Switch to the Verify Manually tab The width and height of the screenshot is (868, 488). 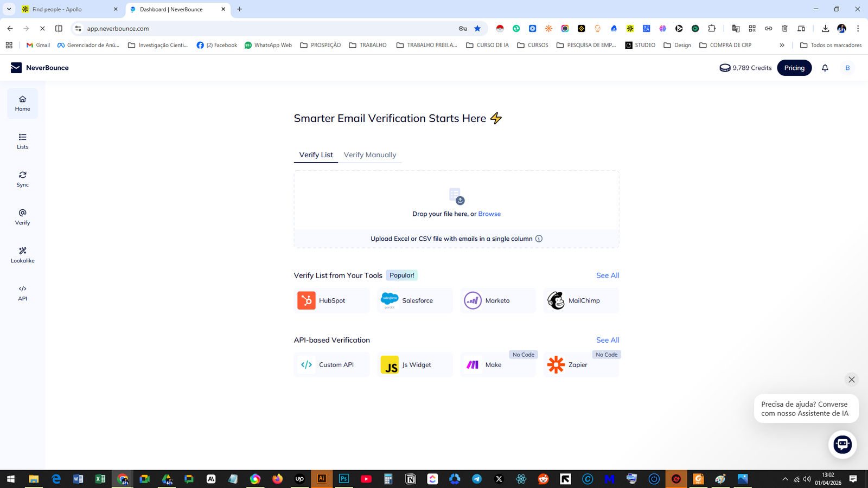(370, 155)
